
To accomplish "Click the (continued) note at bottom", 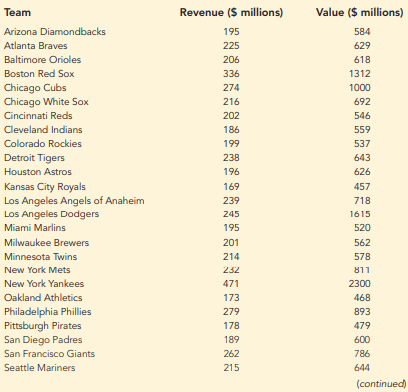I will coord(381,384).
